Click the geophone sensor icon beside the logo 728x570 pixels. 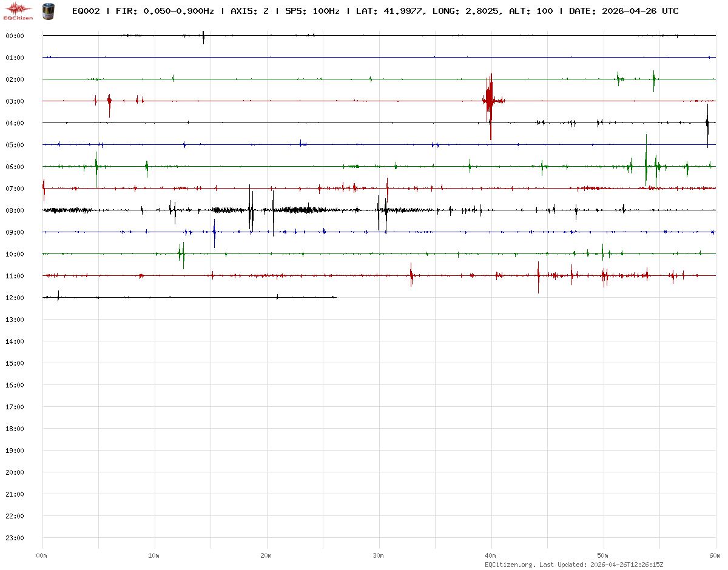(x=48, y=10)
